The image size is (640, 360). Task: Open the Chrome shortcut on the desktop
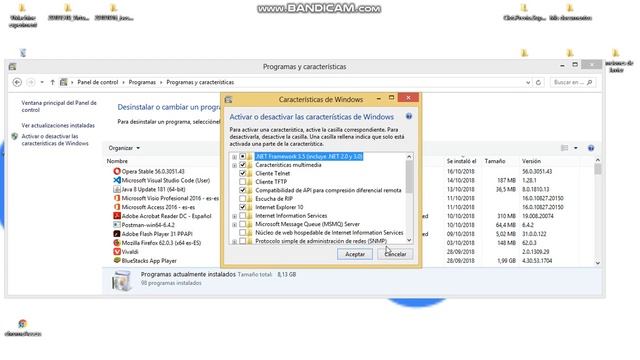[x=22, y=324]
